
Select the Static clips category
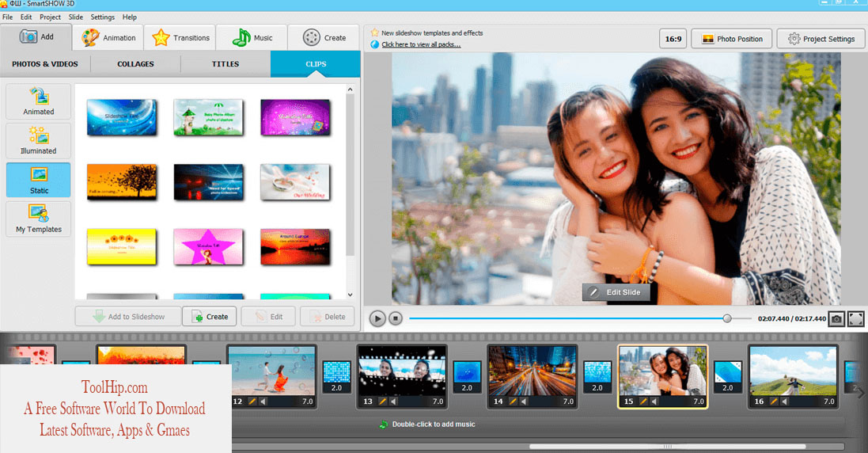pyautogui.click(x=39, y=180)
